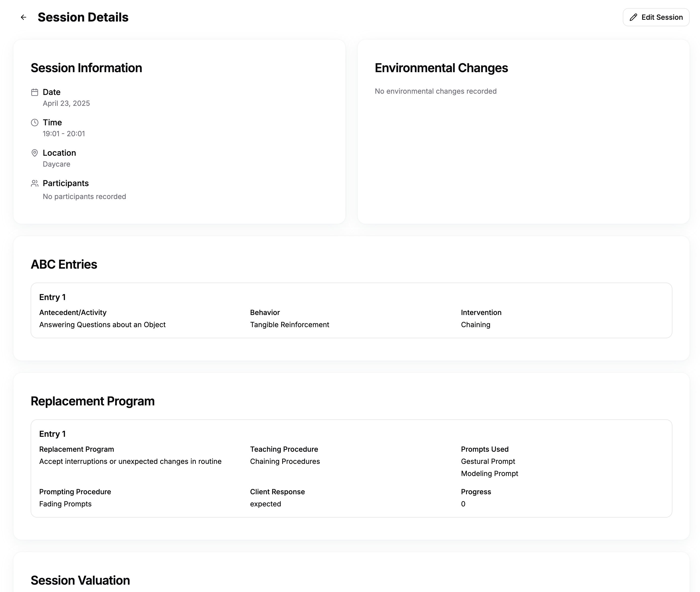Click the Daycare location value
Screen dimensions: 700x592
56,164
